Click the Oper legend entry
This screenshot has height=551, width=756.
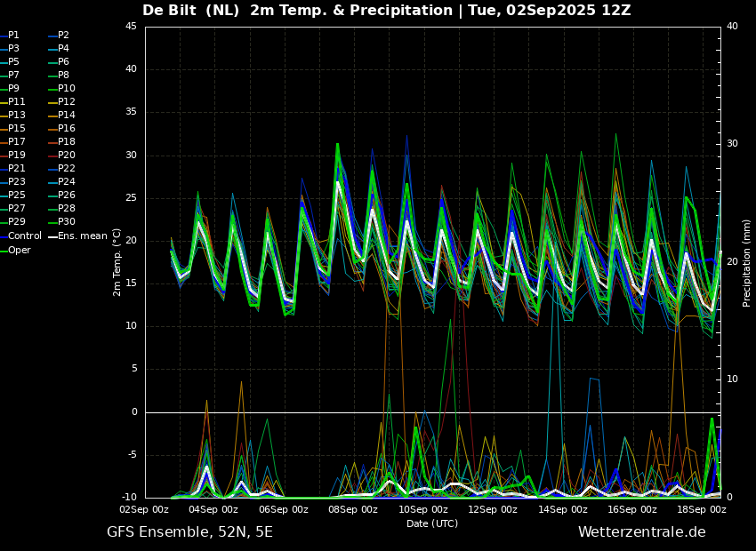[x=20, y=250]
